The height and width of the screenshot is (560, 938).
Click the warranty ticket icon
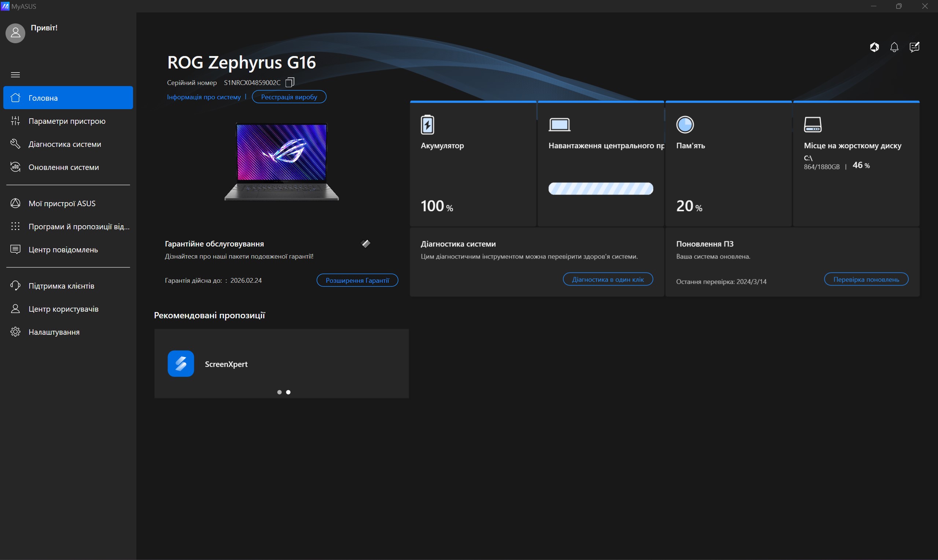click(365, 244)
